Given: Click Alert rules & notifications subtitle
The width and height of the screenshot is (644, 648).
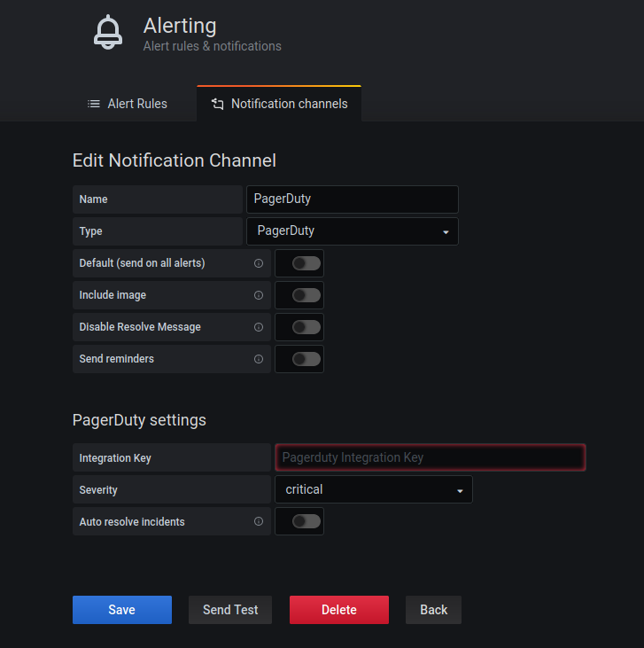Looking at the screenshot, I should tap(213, 46).
